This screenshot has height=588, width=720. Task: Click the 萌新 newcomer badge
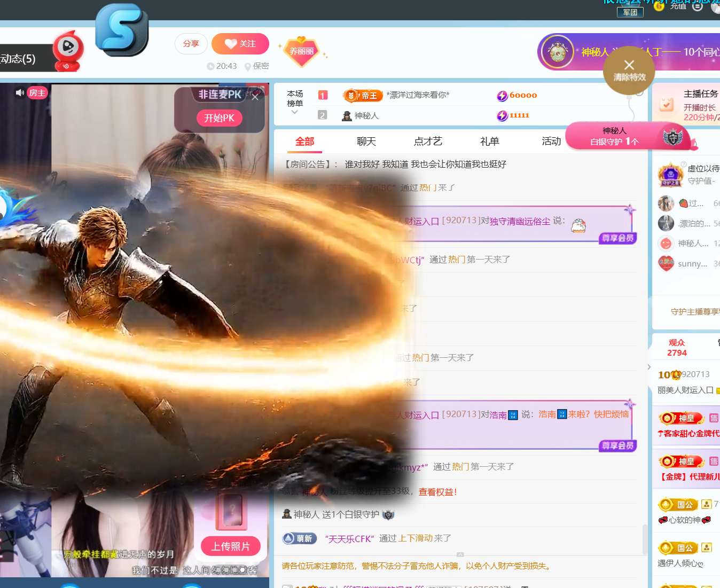pos(300,538)
